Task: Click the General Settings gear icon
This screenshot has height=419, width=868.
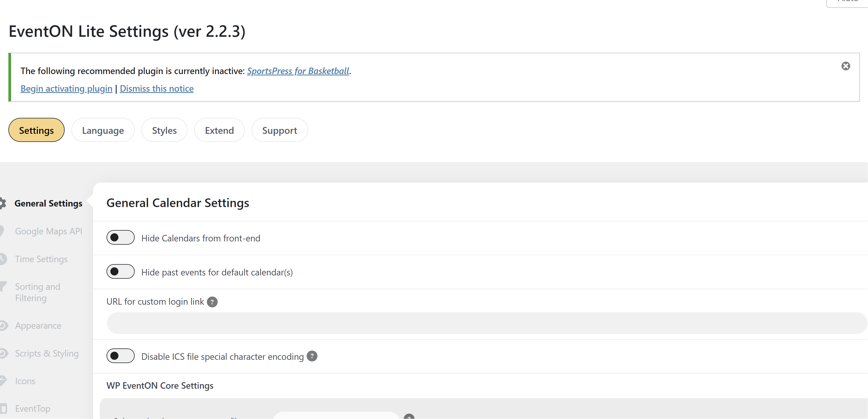Action: click(x=3, y=204)
